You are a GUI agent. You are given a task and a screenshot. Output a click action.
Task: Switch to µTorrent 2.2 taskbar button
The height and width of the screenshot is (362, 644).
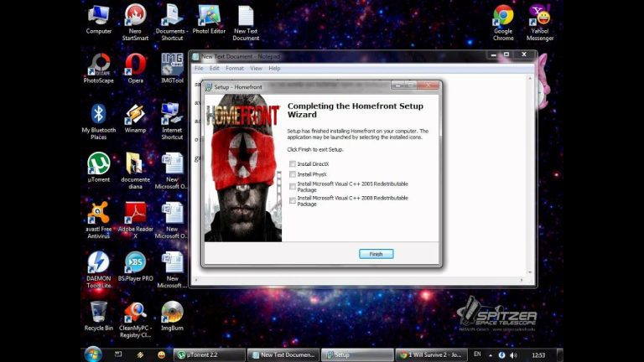click(210, 355)
